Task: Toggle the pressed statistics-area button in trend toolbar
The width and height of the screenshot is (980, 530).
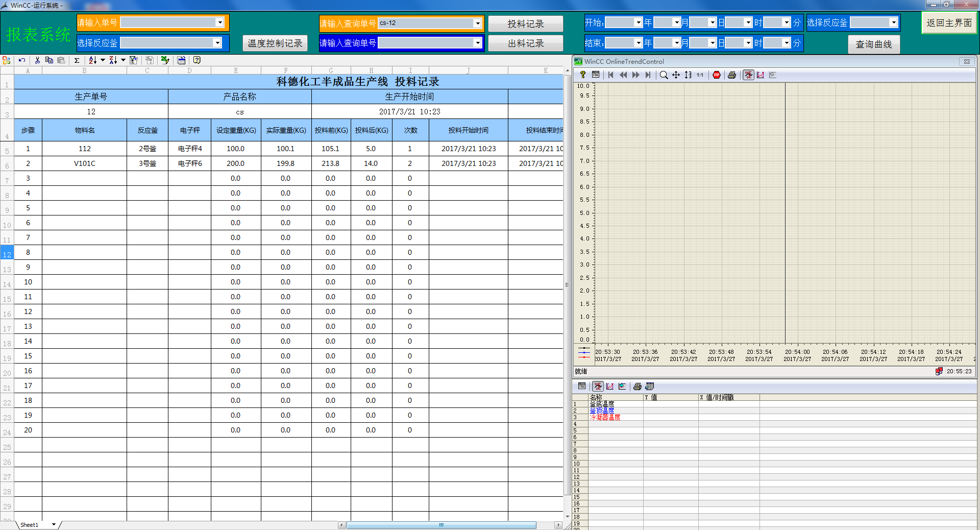Action: point(748,75)
